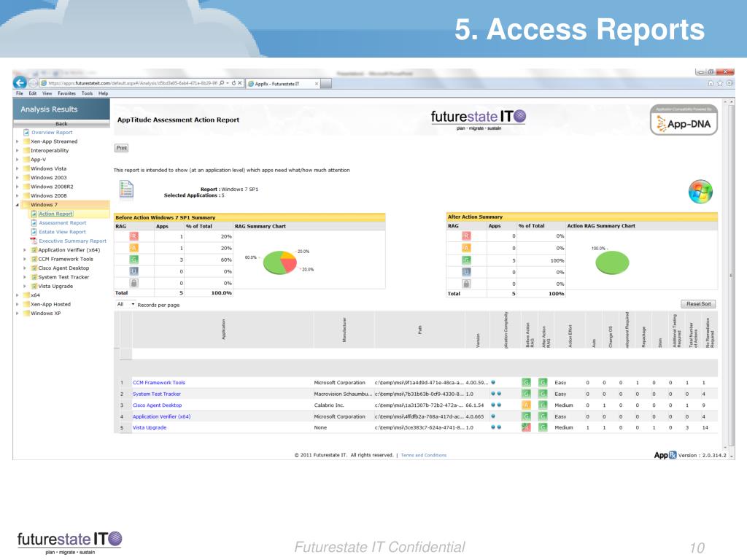
Task: Click the green G icon in After Action Summary
Action: click(466, 260)
